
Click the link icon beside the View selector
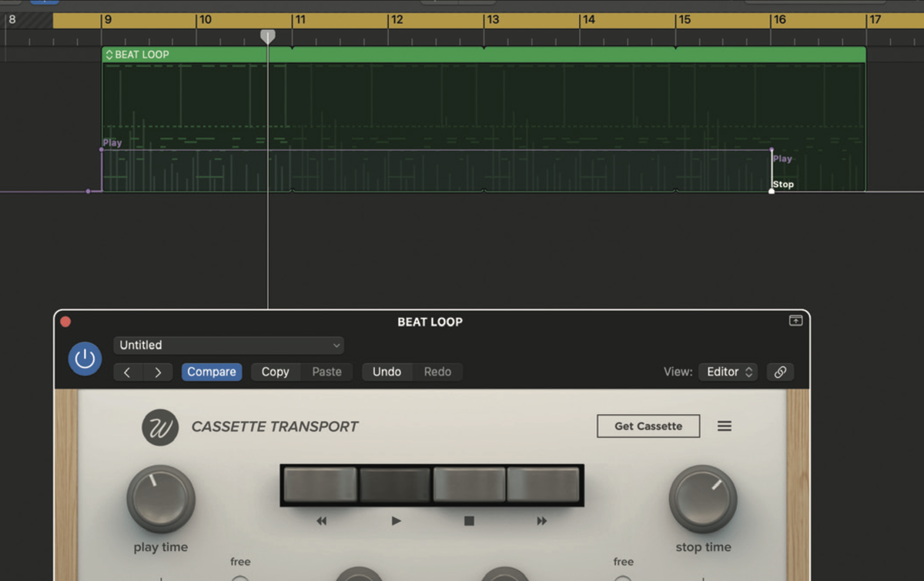coord(780,372)
